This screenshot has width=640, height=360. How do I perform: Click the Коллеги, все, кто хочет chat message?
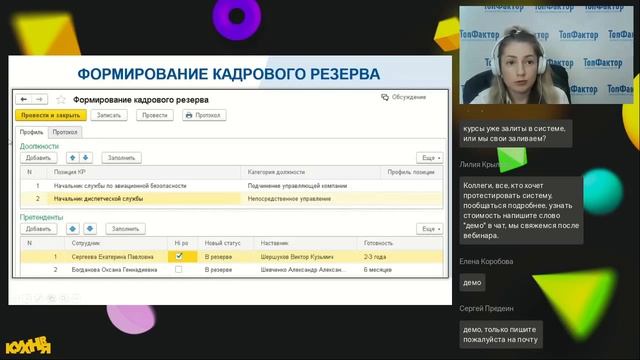click(521, 210)
